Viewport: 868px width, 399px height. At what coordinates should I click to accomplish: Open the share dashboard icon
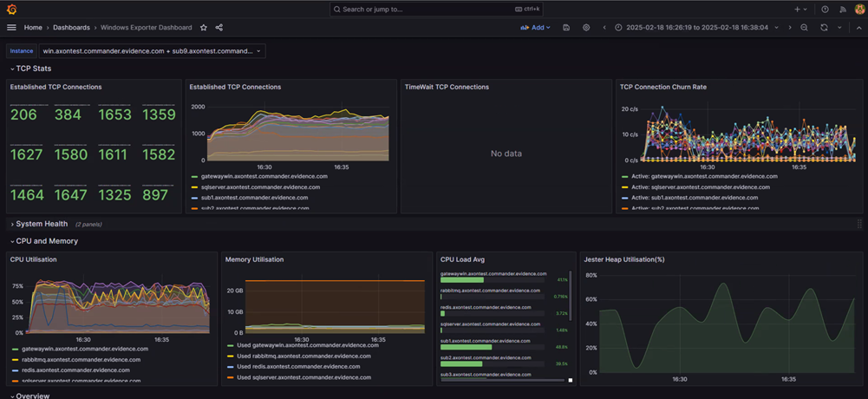click(219, 27)
